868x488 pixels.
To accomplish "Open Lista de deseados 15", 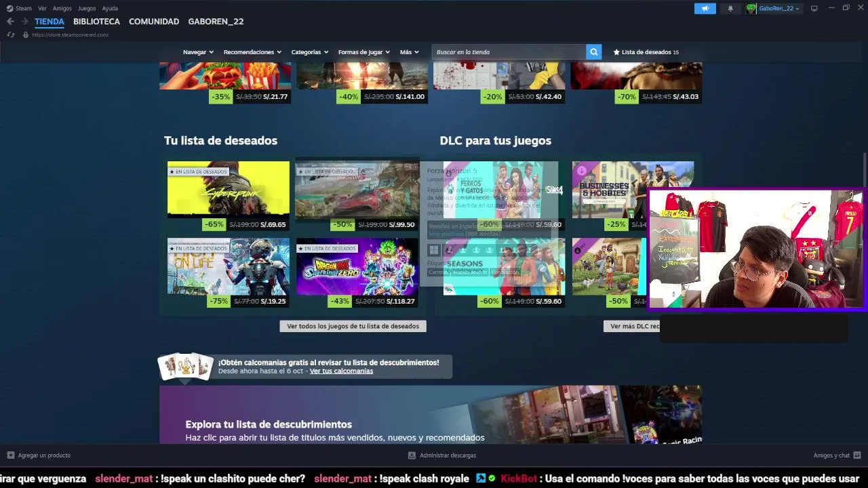I will click(646, 52).
